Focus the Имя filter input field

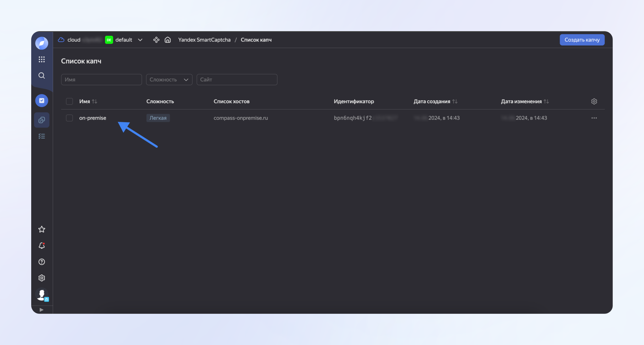pyautogui.click(x=101, y=80)
